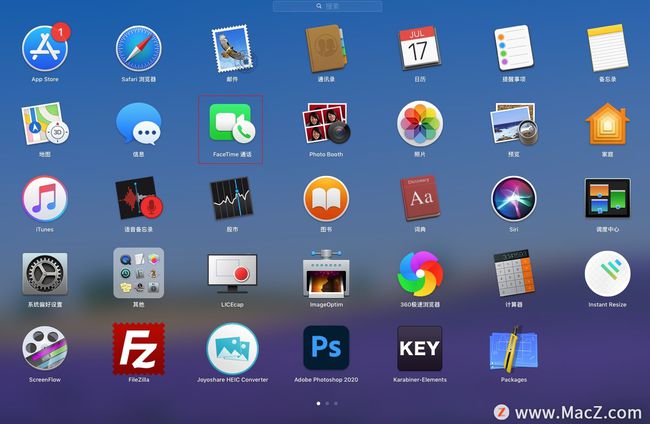650x424 pixels.
Task: Launch FileZilla
Action: (138, 348)
